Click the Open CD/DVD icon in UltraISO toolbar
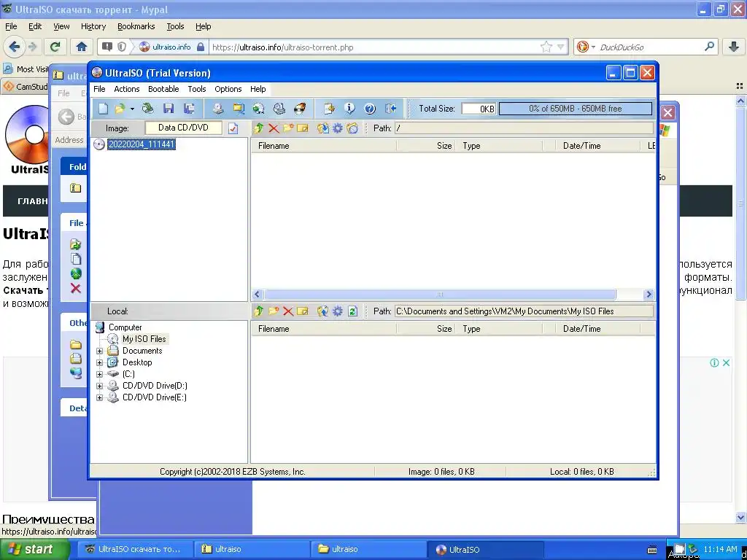Viewport: 747px width, 560px height. (x=148, y=109)
